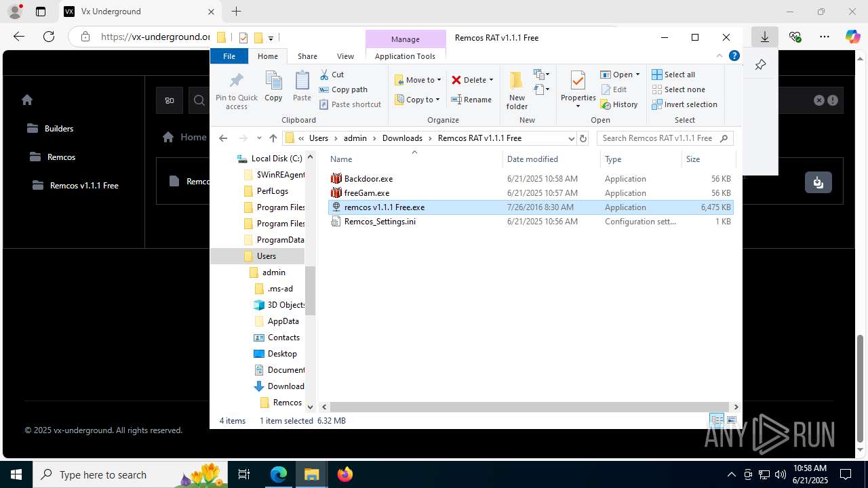Image resolution: width=868 pixels, height=488 pixels.
Task: Collapse the ribbon with the chevron
Action: (x=719, y=56)
